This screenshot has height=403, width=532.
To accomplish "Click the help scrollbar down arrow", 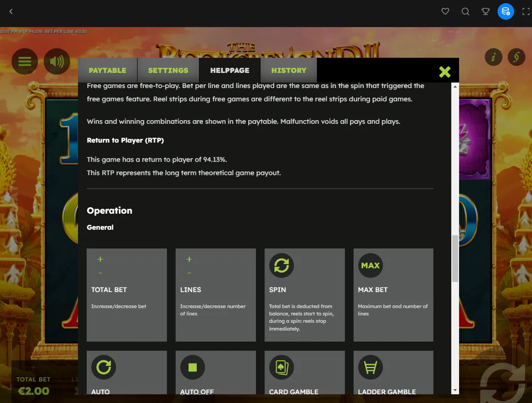I will coord(455,390).
